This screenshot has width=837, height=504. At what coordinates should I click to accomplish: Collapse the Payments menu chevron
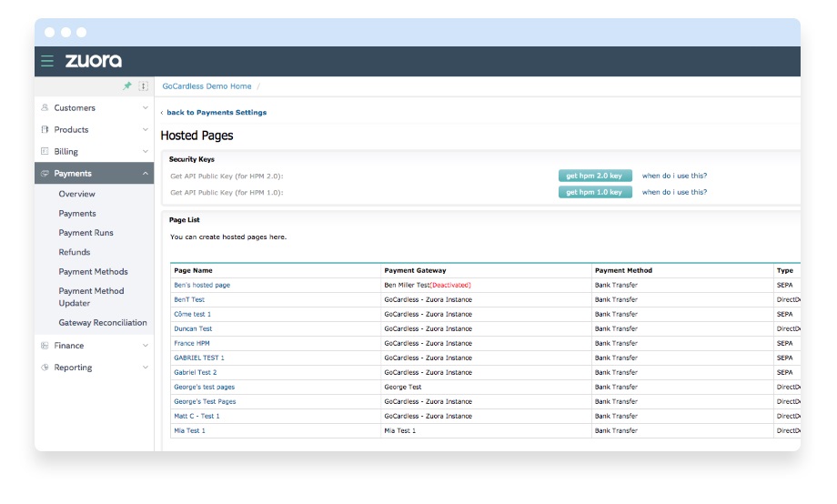[146, 173]
